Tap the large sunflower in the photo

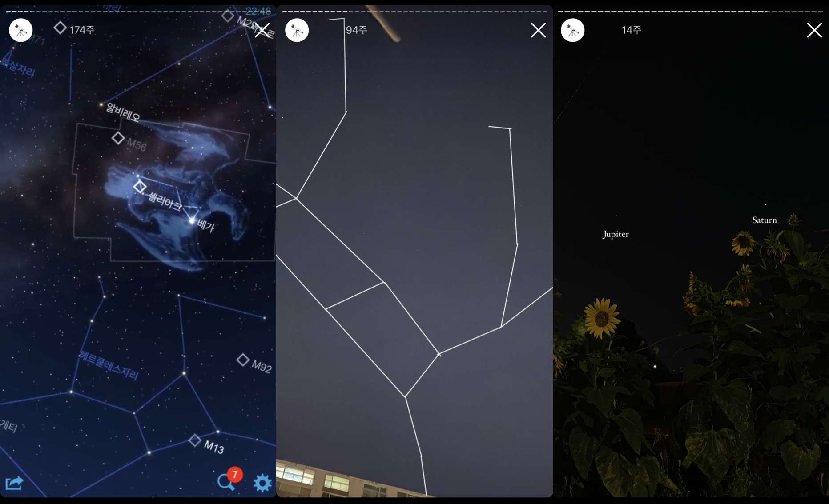[601, 318]
